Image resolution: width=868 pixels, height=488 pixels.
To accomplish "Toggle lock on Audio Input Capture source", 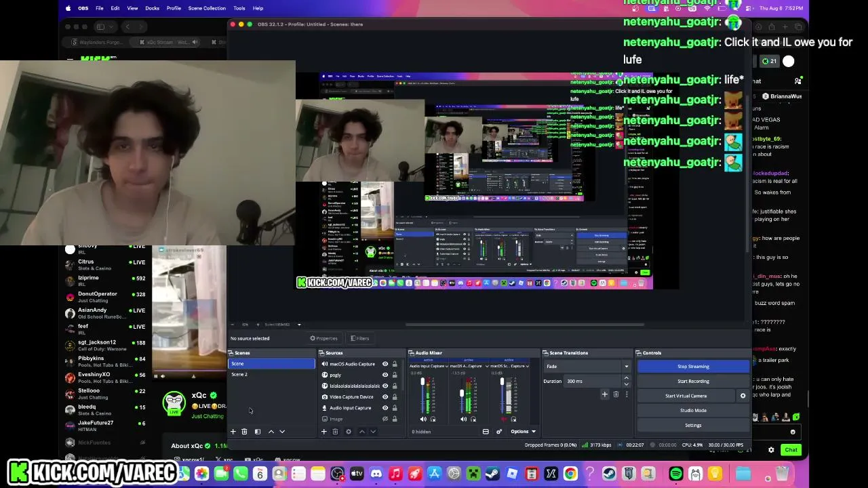I will point(395,408).
